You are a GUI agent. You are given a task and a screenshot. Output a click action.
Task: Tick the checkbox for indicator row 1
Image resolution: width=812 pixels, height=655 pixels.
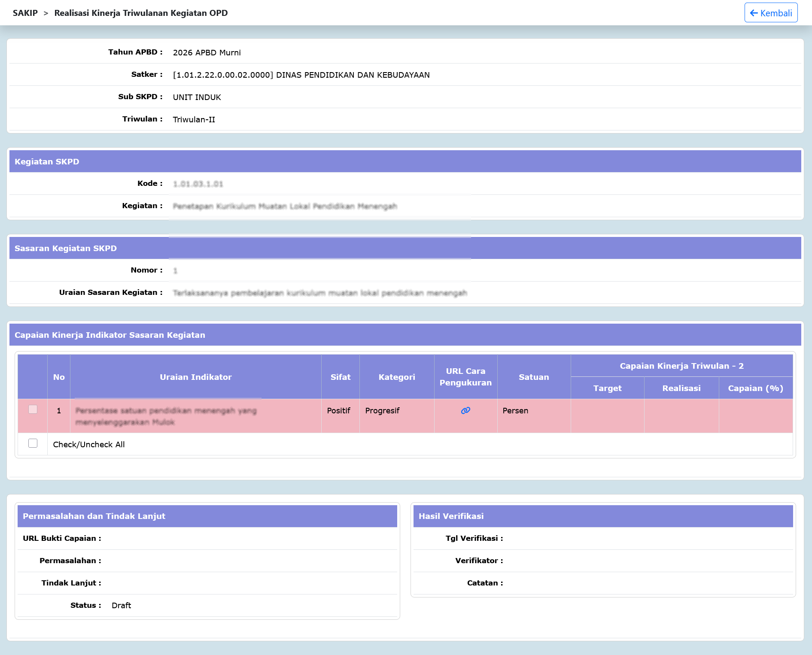[x=33, y=409]
